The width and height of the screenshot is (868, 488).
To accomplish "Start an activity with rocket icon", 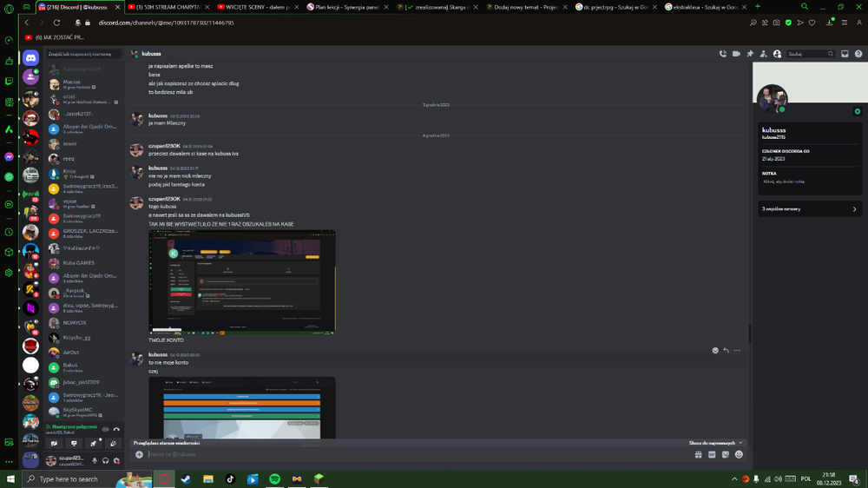I will (94, 444).
